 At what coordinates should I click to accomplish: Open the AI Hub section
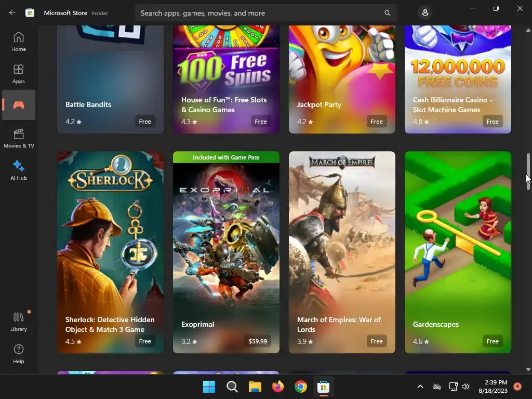click(x=19, y=170)
